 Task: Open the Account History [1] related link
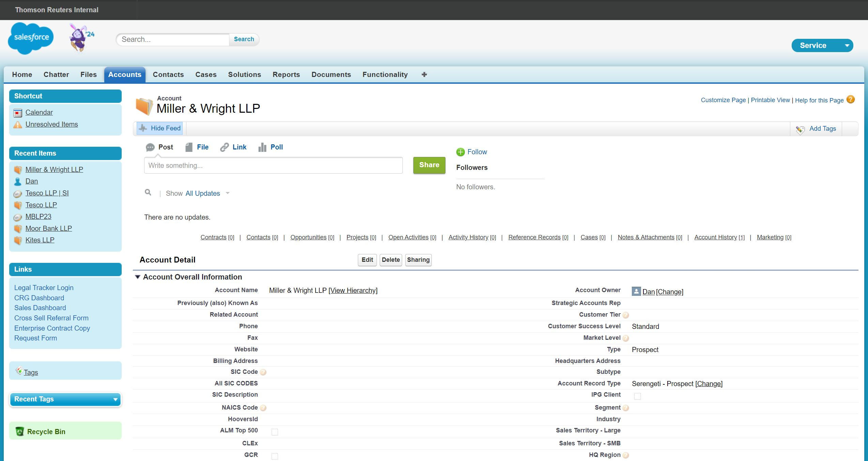(719, 237)
